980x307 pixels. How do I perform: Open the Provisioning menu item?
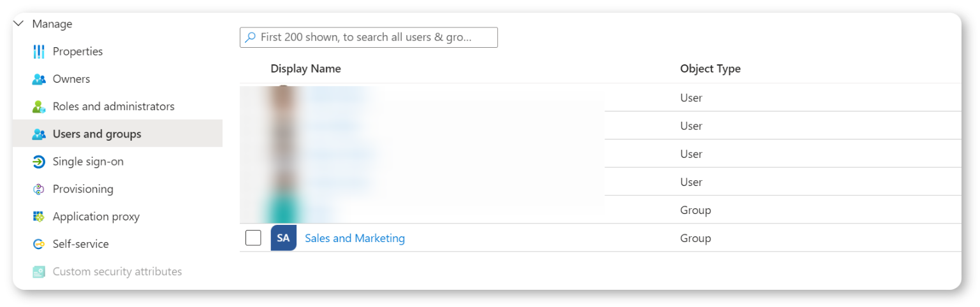(83, 189)
